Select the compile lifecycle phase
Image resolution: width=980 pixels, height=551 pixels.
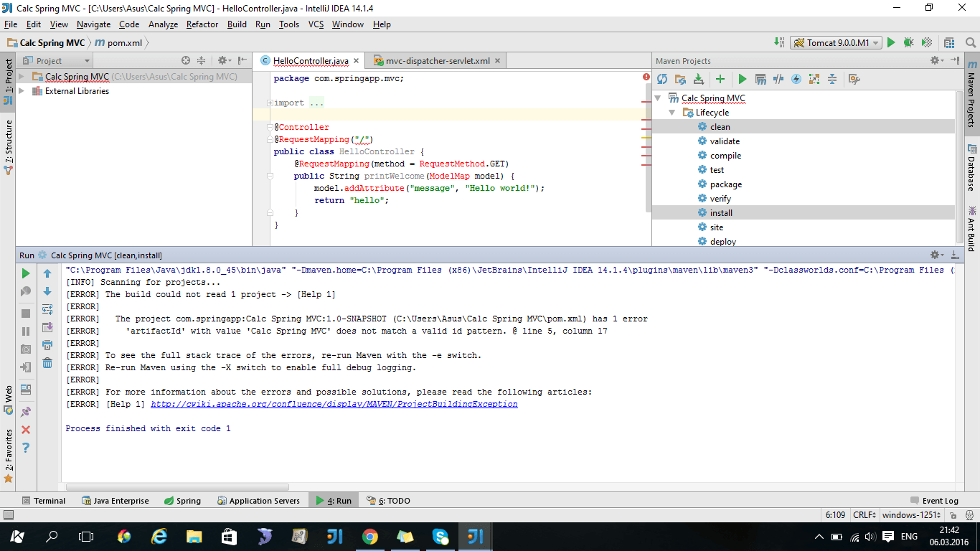coord(725,156)
